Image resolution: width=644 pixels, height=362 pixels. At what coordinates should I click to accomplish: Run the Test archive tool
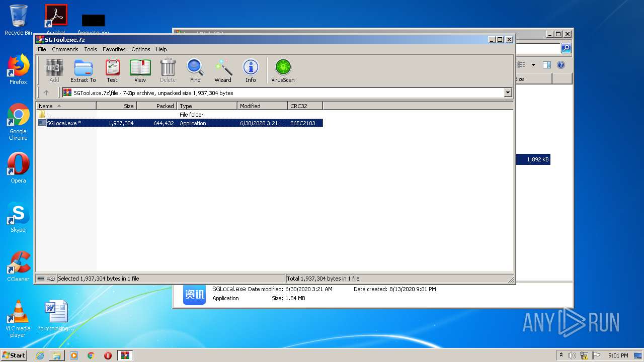(112, 71)
